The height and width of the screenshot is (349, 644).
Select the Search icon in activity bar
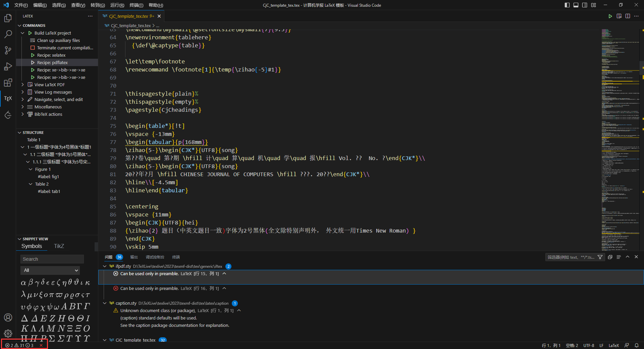click(7, 34)
